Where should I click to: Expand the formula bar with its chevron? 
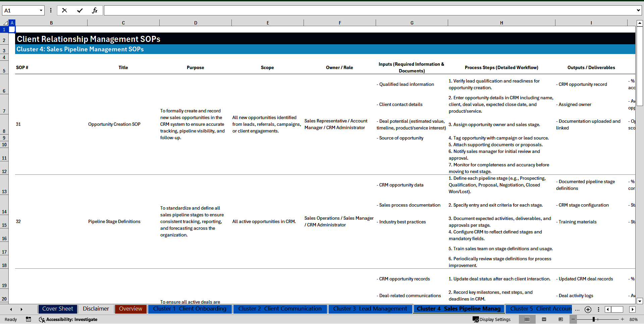tap(639, 10)
